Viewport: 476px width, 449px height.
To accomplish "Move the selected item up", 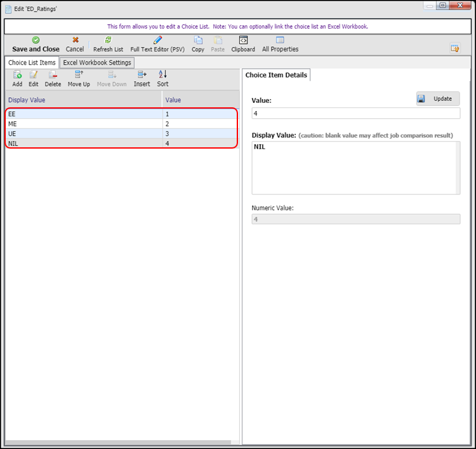I will coord(79,75).
